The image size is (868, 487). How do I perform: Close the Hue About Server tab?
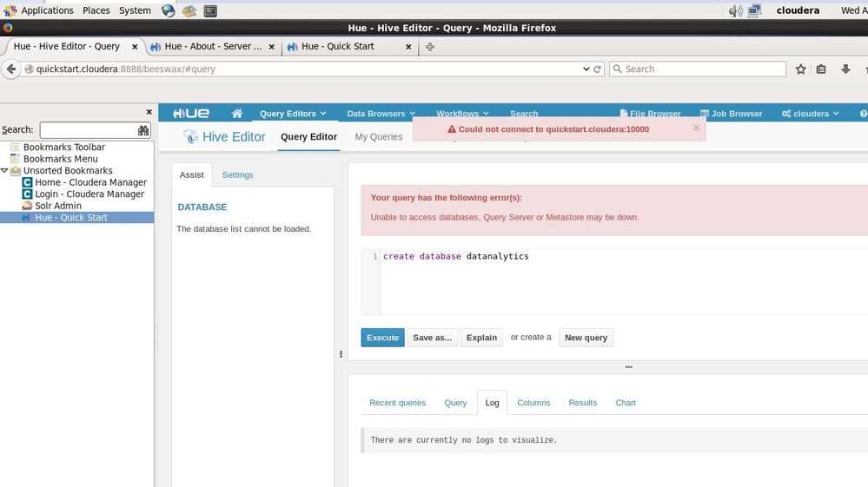point(271,47)
